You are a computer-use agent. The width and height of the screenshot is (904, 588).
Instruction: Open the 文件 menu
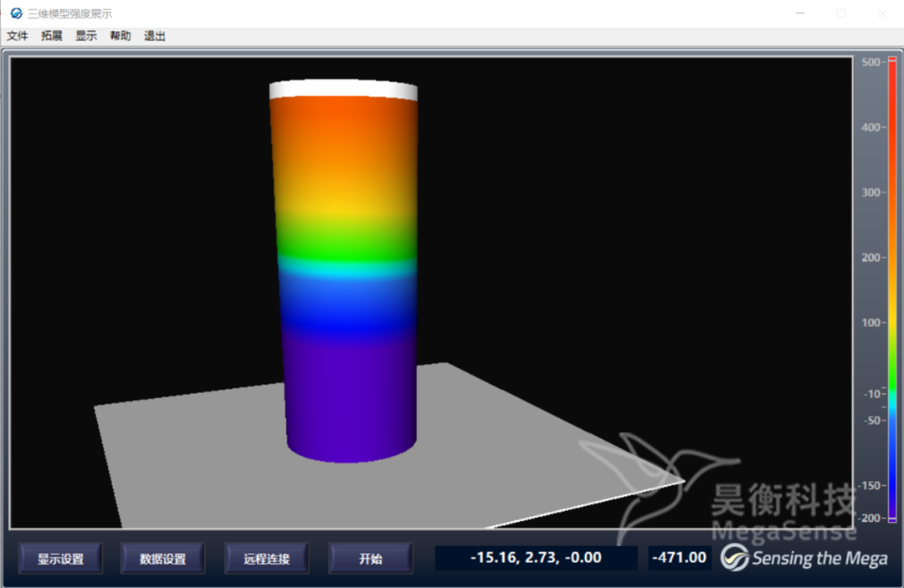[x=18, y=36]
